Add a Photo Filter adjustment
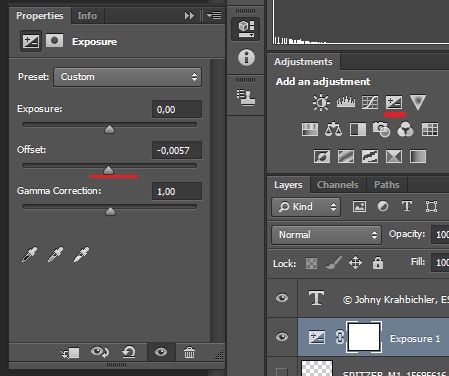449x376 pixels. (382, 129)
